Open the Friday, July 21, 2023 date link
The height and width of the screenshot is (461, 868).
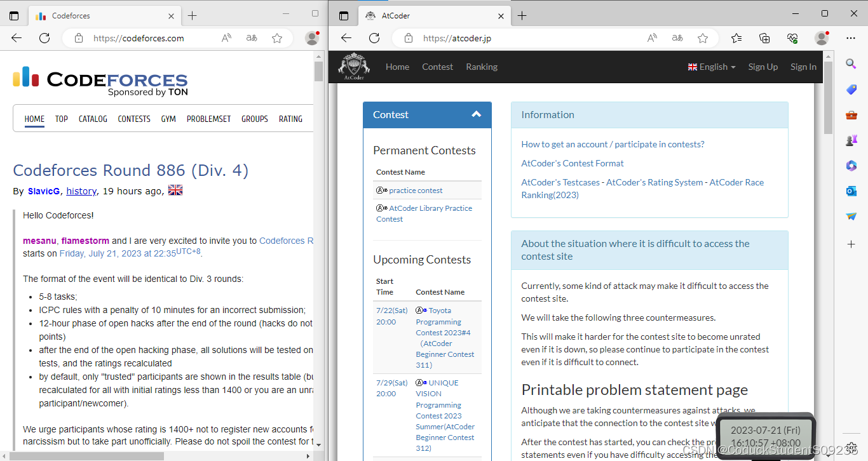130,253
